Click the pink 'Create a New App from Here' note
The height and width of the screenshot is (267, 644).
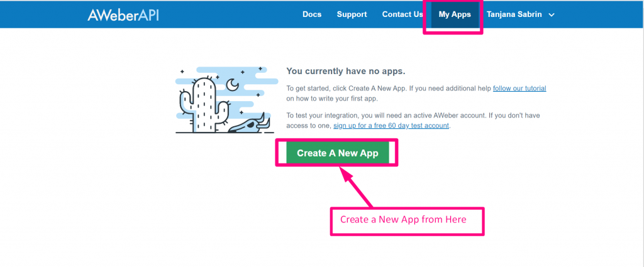[x=408, y=221]
